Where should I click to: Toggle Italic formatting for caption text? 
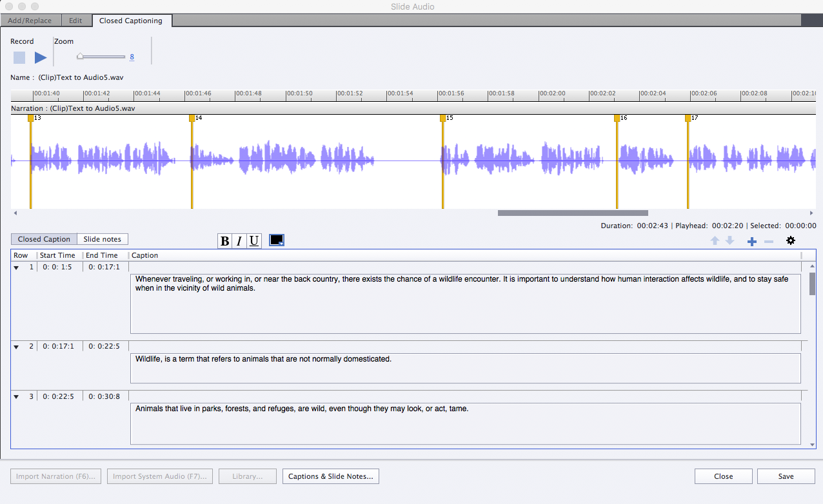tap(239, 241)
